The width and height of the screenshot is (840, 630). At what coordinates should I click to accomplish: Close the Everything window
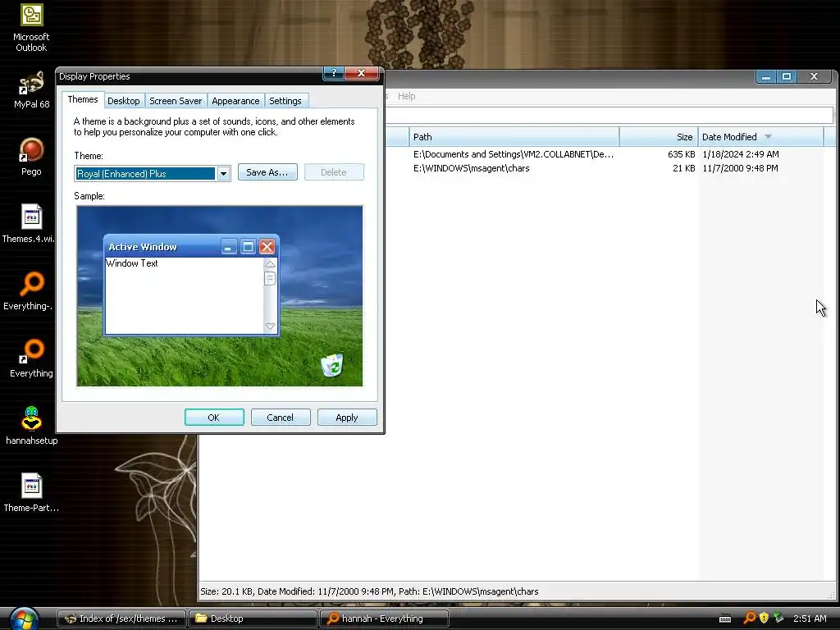(x=815, y=76)
